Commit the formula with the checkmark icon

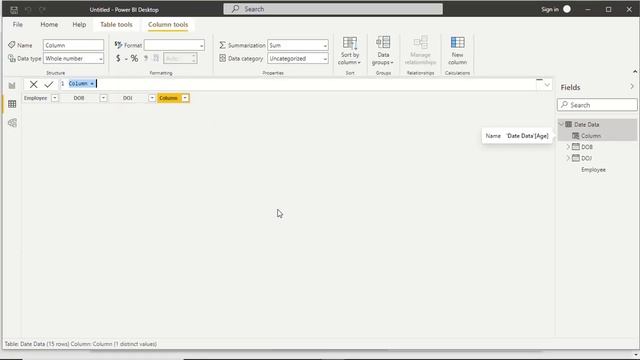(x=49, y=84)
